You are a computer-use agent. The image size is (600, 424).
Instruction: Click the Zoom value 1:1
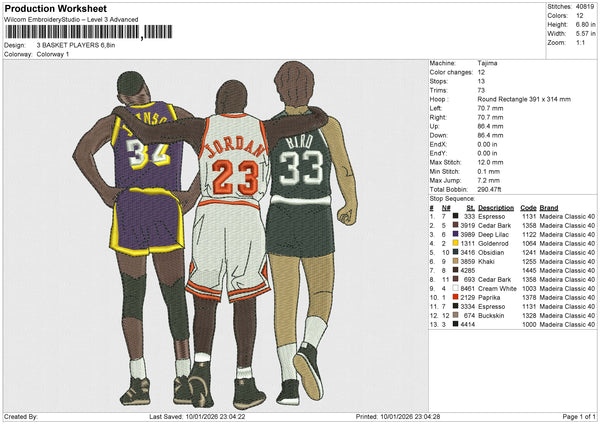click(x=580, y=42)
